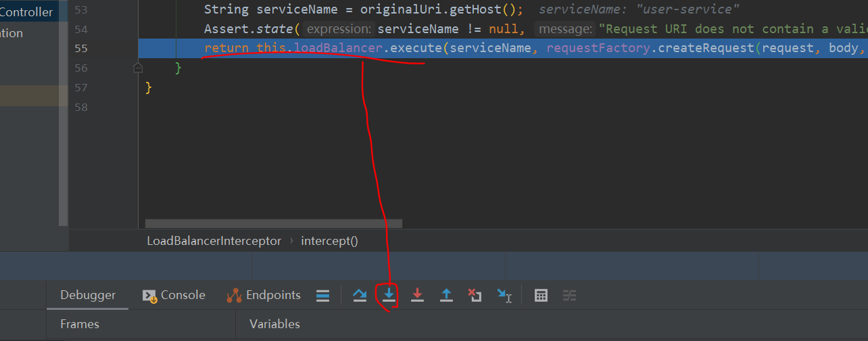Screen dimensions: 868x341
Task: Switch to the Console tab
Action: click(174, 295)
